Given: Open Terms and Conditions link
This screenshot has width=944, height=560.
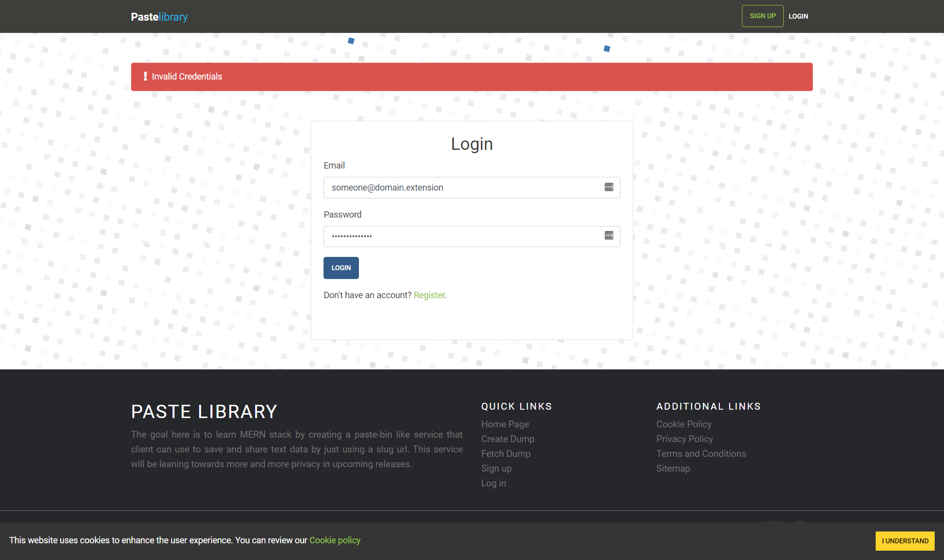Looking at the screenshot, I should pos(701,453).
